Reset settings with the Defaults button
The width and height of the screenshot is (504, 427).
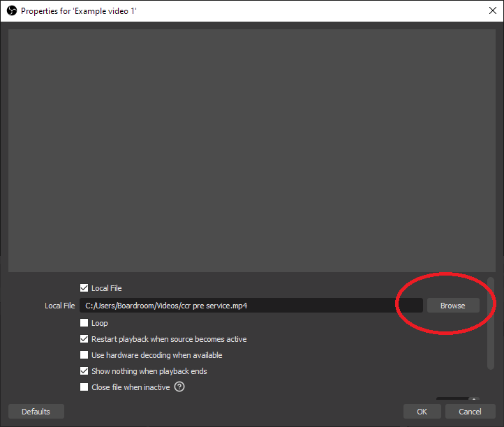[36, 411]
